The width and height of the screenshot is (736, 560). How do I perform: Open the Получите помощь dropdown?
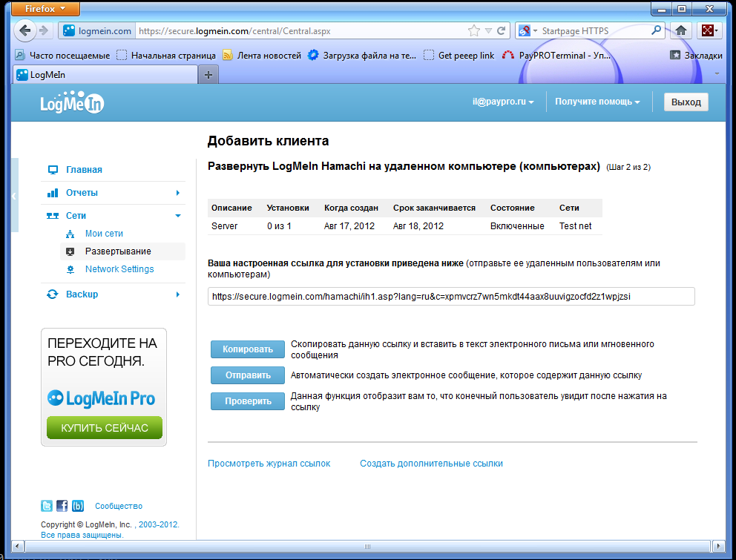(597, 102)
